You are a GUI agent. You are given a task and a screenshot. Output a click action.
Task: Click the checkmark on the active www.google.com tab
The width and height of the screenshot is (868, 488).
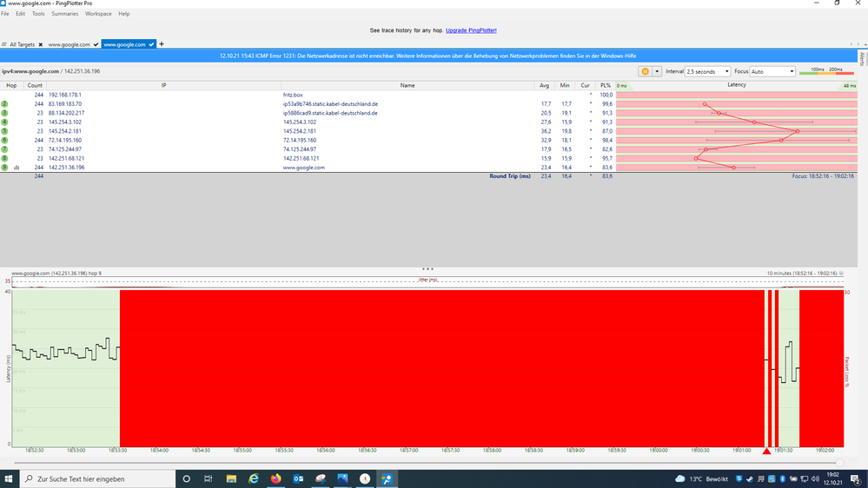pyautogui.click(x=151, y=44)
